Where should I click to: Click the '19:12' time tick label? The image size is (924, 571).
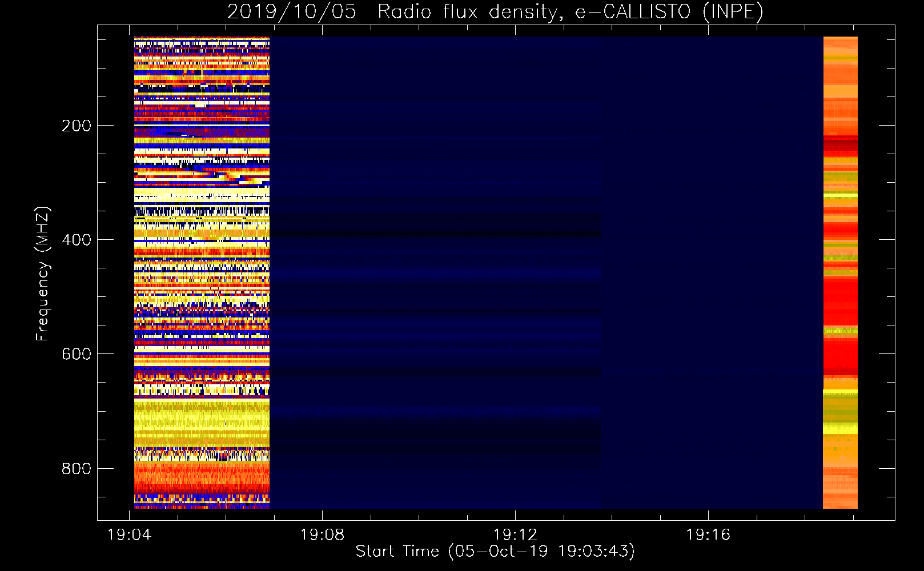(x=516, y=534)
